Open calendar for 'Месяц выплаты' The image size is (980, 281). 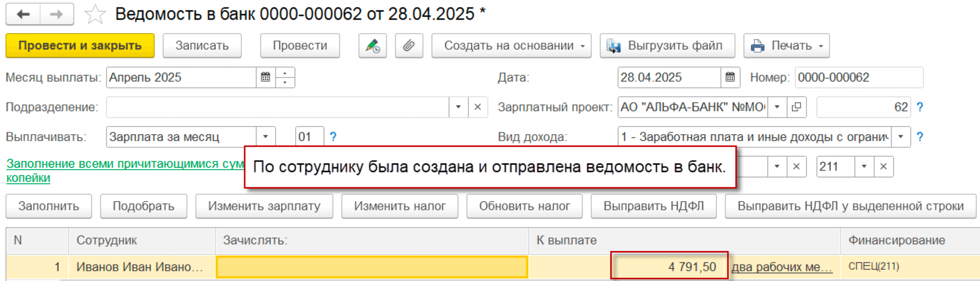(x=265, y=77)
